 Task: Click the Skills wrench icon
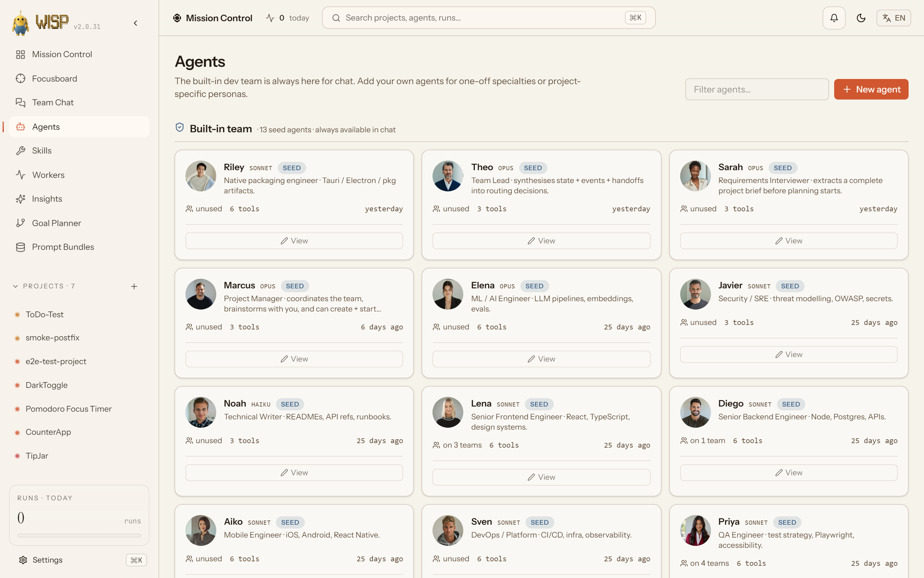click(x=21, y=151)
